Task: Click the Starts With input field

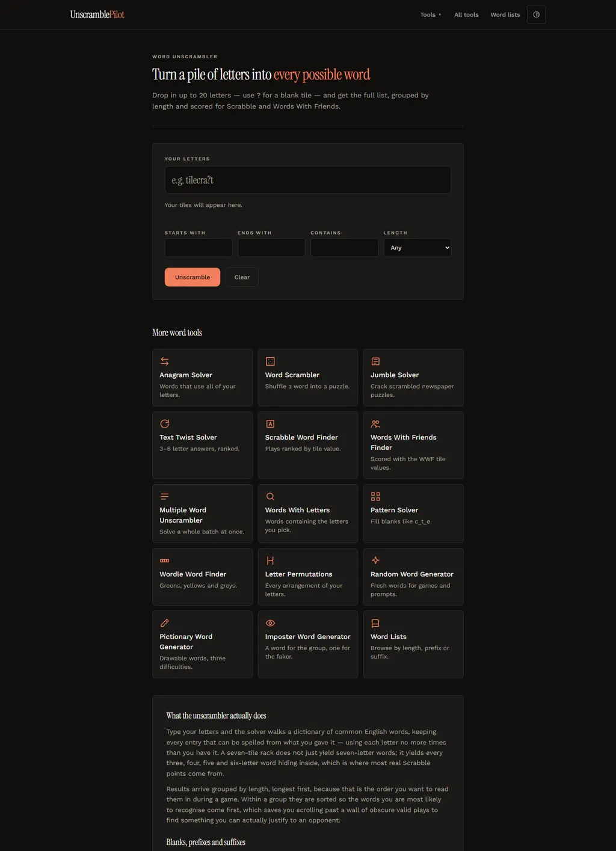Action: tap(199, 248)
